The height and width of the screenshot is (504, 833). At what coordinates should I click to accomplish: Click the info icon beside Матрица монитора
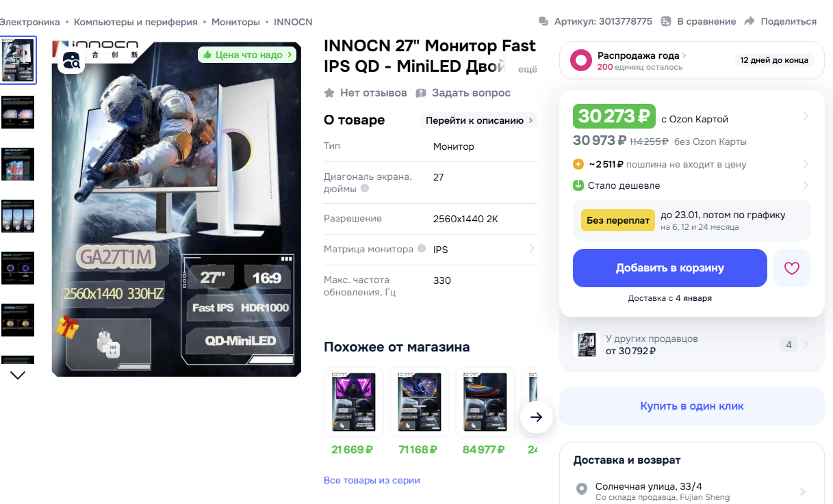click(x=422, y=249)
